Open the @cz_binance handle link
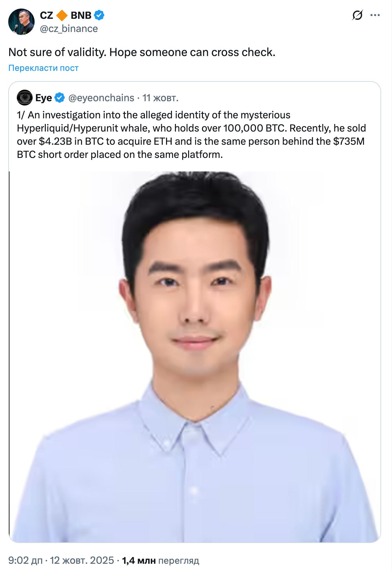Image resolution: width=392 pixels, height=571 pixels. coord(69,29)
